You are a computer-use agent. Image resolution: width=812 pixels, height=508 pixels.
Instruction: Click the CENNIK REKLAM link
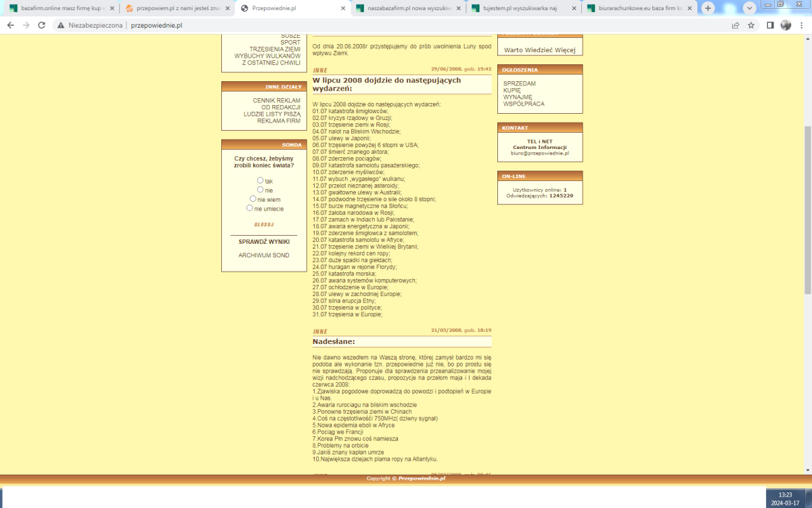[x=277, y=100]
